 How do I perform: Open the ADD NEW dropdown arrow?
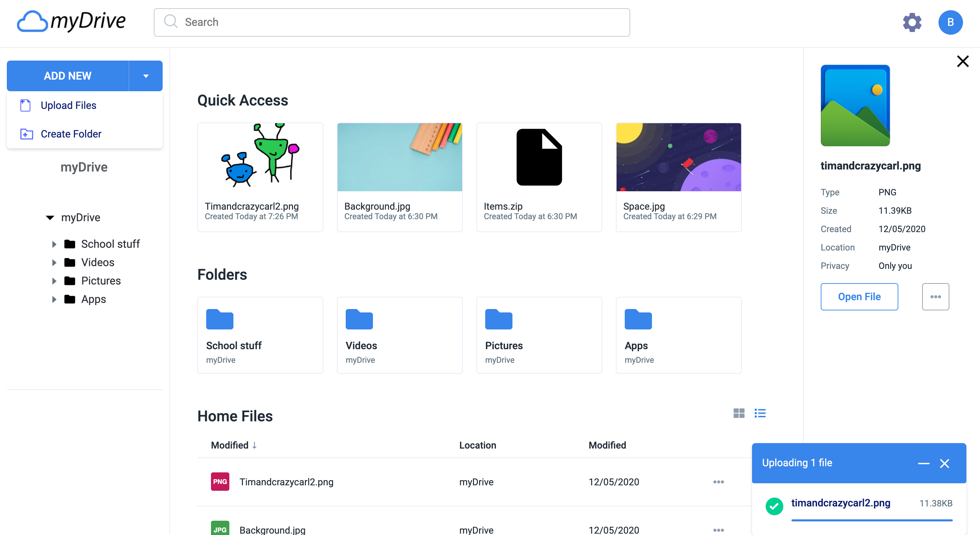[146, 76]
